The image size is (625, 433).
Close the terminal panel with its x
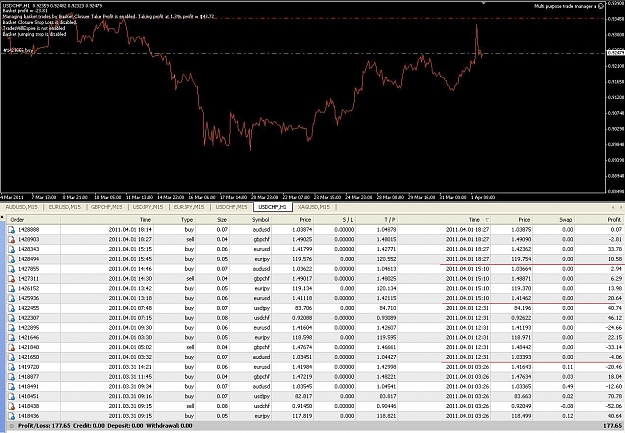coord(2,218)
